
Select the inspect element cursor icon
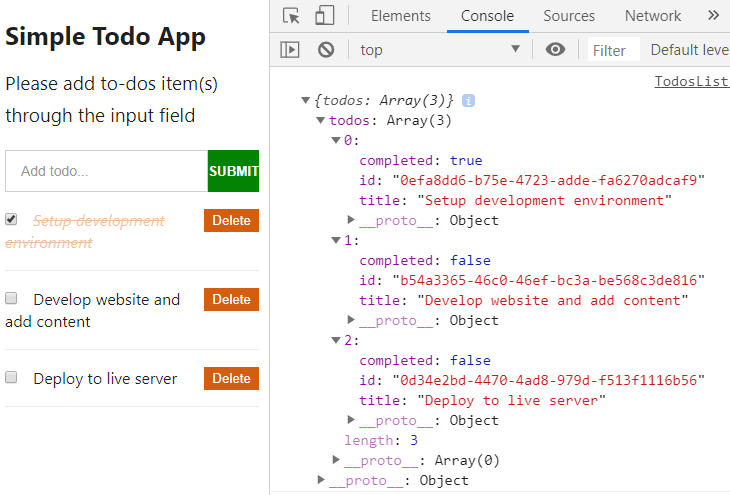pos(291,16)
